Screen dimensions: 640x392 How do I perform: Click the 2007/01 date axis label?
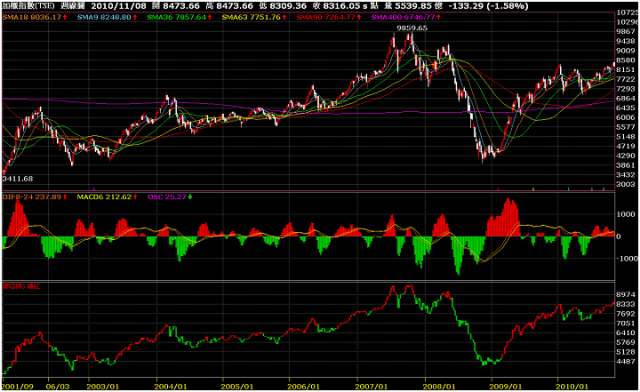tap(371, 386)
